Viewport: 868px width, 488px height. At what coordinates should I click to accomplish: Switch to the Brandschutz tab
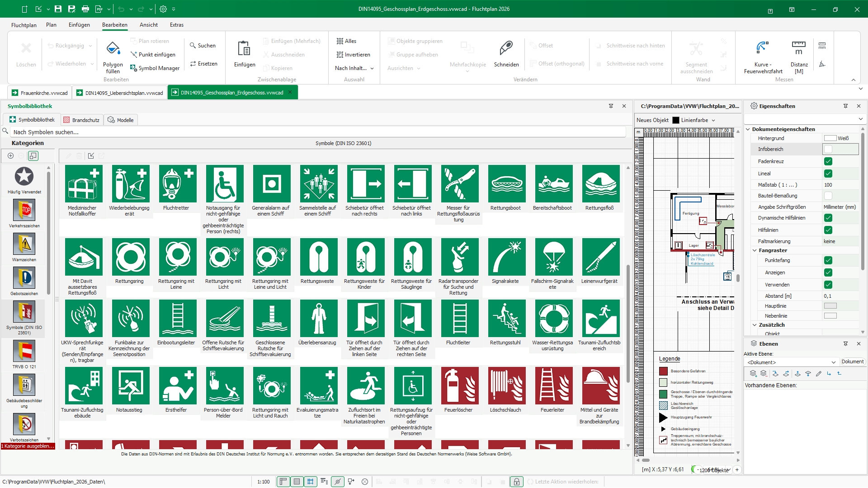(x=81, y=120)
